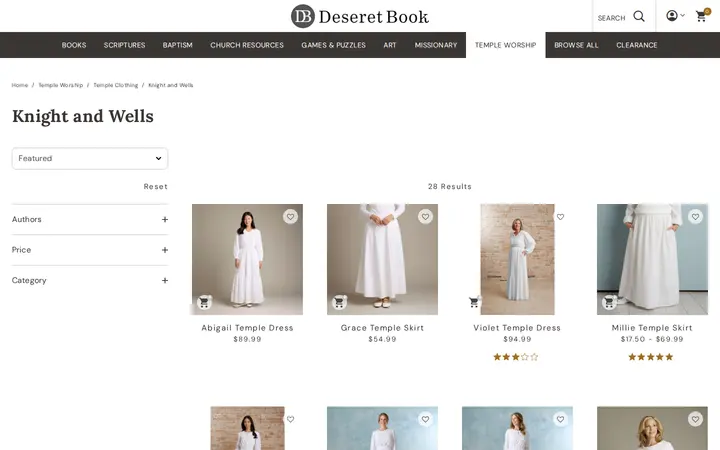The image size is (720, 450).
Task: Open Grace Temple Skirt product image
Action: [x=382, y=259]
